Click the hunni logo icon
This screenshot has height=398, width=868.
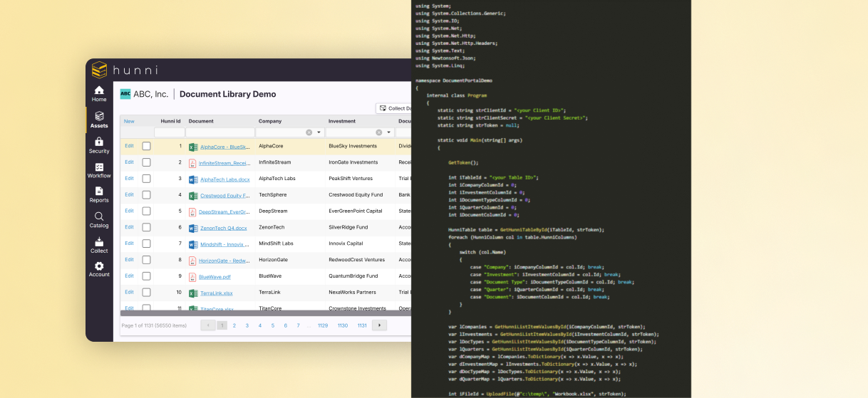pos(99,70)
